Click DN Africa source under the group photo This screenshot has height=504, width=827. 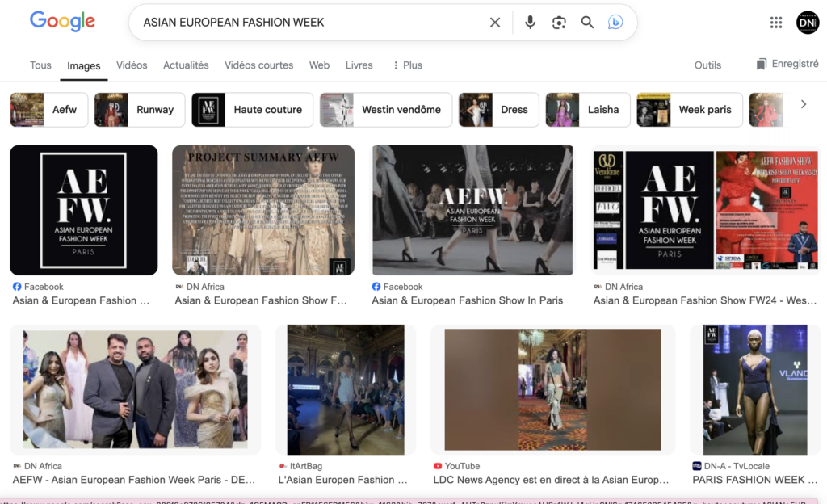coord(37,466)
